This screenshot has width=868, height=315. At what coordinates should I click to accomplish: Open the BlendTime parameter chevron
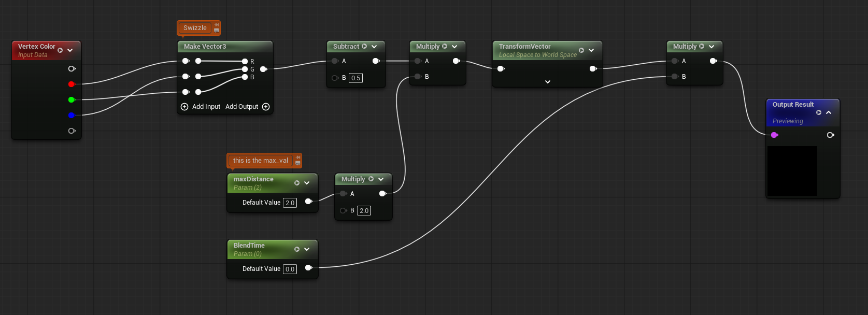307,249
